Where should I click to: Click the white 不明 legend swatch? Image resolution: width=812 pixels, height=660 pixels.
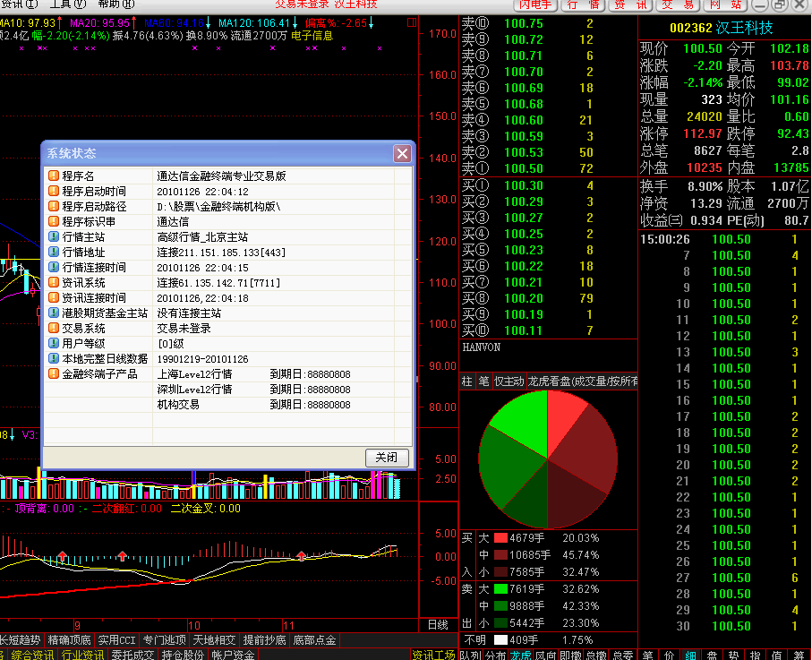tap(500, 639)
